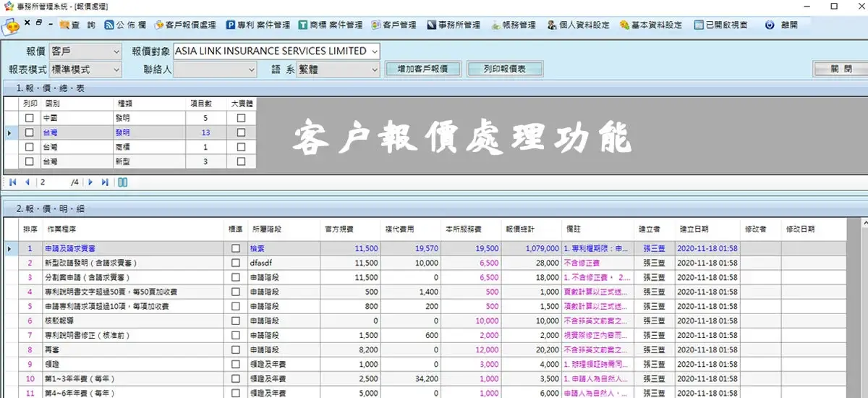Tick 精選 checkbox for 再審 row
Screen dimensions: 868x398
(235, 350)
